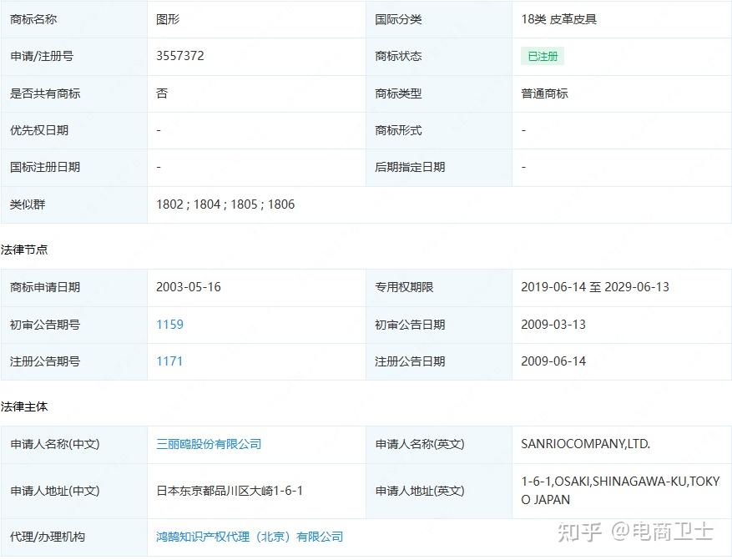Select the 申请/注册号 label
732x560 pixels.
pyautogui.click(x=42, y=56)
